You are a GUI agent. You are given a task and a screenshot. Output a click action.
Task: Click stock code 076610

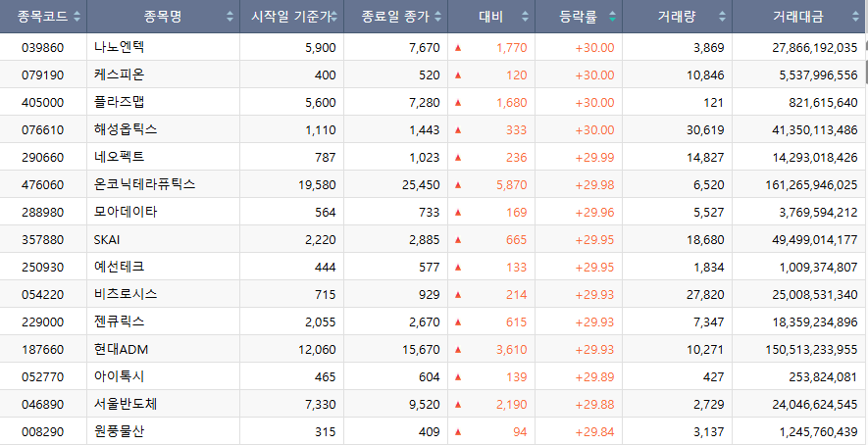click(x=42, y=130)
